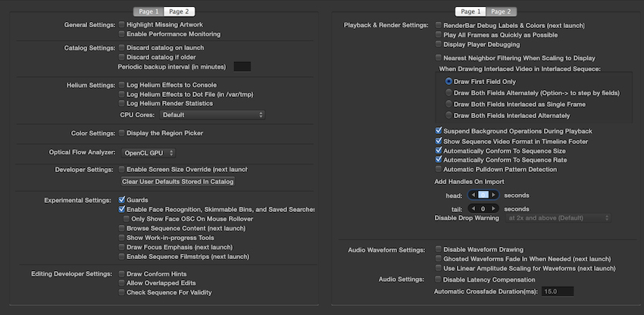
Task: Choose Draw First Field Only option
Action: [449, 81]
